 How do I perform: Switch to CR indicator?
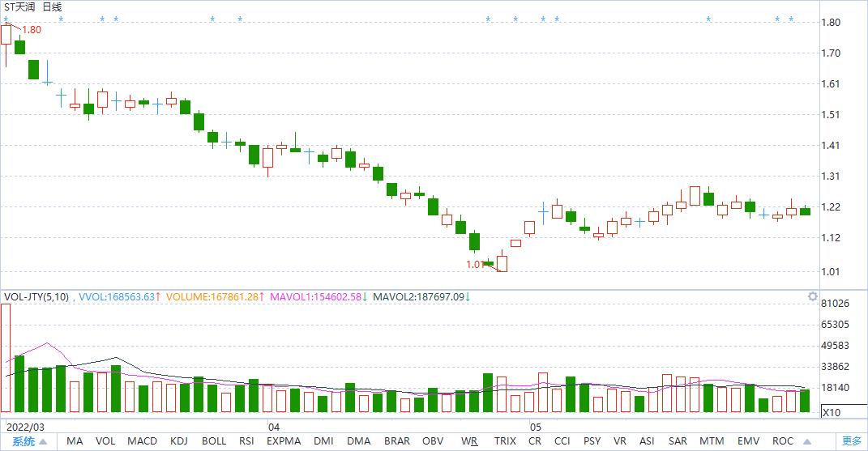pos(535,441)
